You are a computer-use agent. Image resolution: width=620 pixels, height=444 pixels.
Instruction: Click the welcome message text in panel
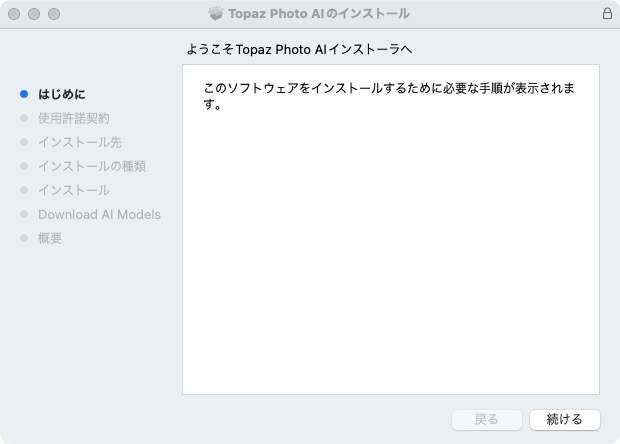click(x=389, y=96)
